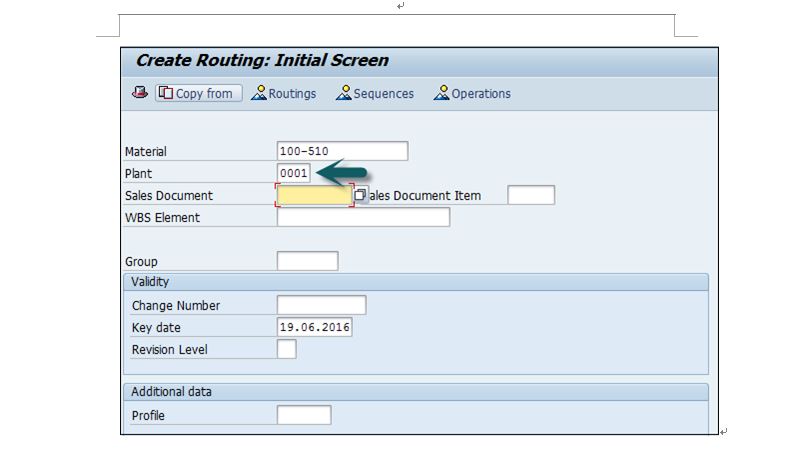This screenshot has width=788, height=454.
Task: Click the WBS Element label
Action: pyautogui.click(x=162, y=218)
